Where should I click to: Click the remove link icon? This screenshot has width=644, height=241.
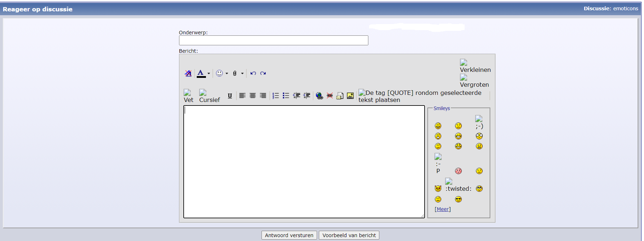pos(330,96)
